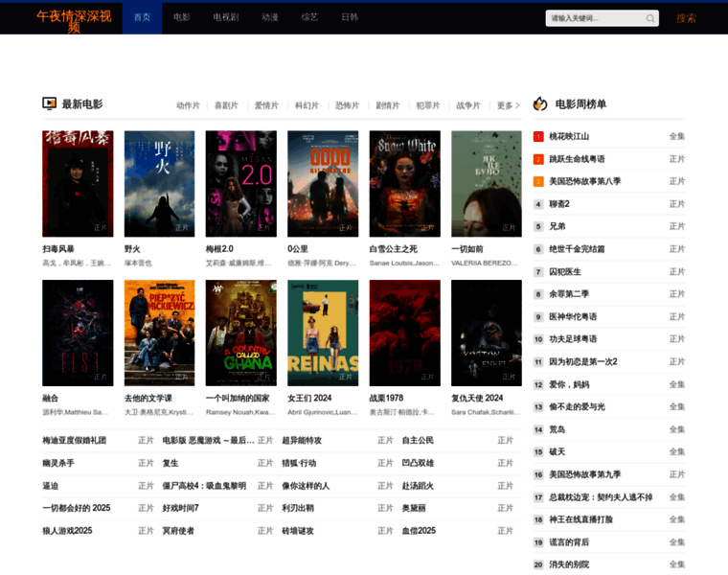The width and height of the screenshot is (728, 575).
Task: Open 偷不走的爱与光 in ranking
Action: click(577, 407)
